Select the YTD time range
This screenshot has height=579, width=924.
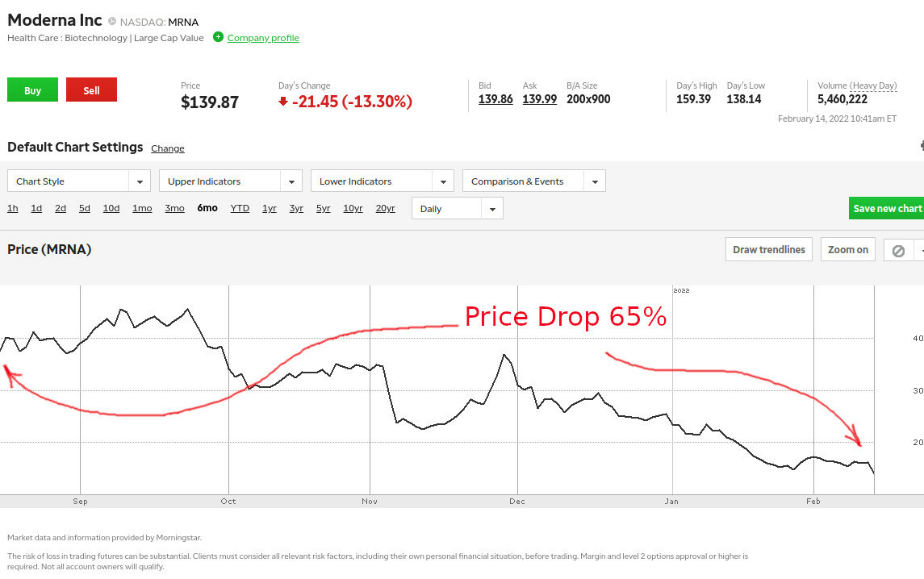tap(240, 208)
